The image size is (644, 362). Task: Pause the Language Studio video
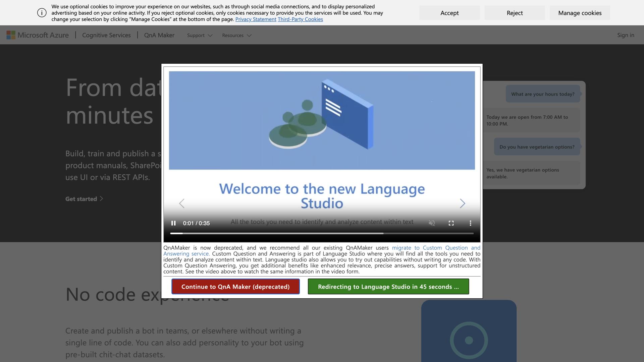(173, 223)
